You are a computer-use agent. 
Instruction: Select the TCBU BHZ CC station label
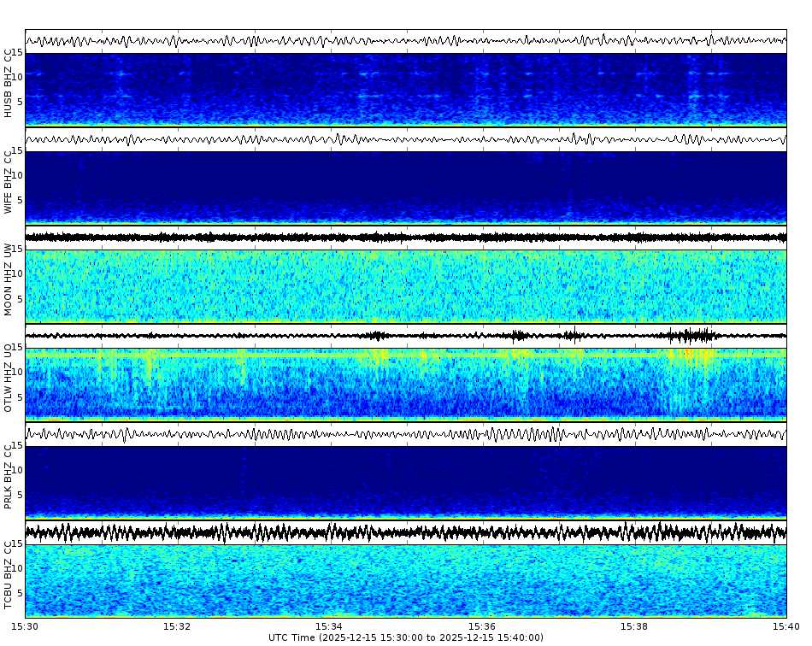[x=9, y=573]
